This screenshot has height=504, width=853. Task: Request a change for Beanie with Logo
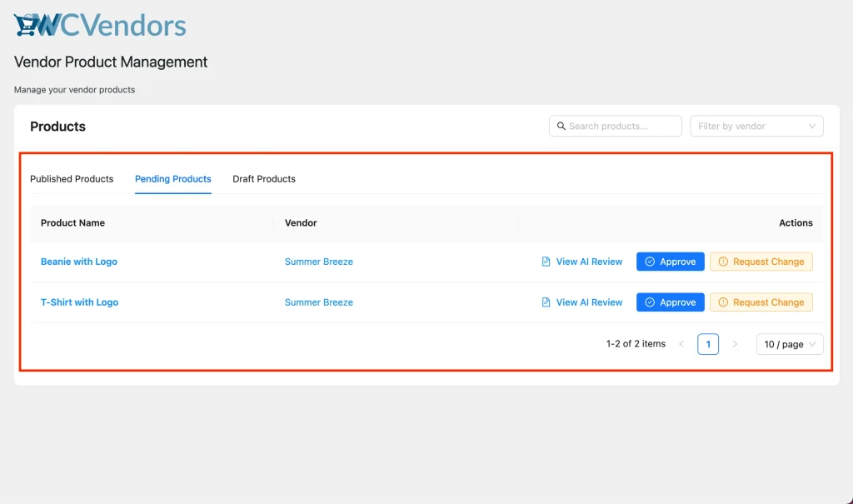tap(761, 261)
